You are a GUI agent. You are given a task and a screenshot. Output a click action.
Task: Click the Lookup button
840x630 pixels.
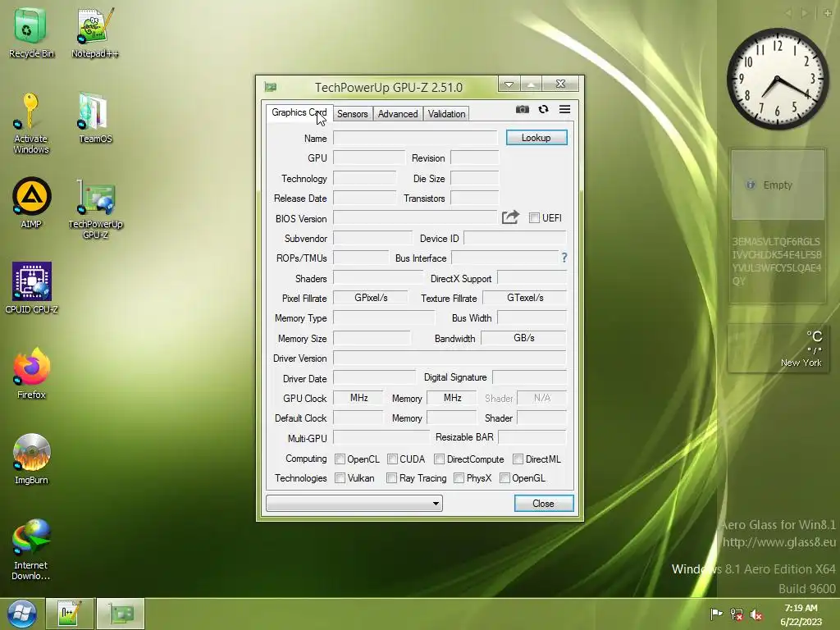[x=536, y=138]
